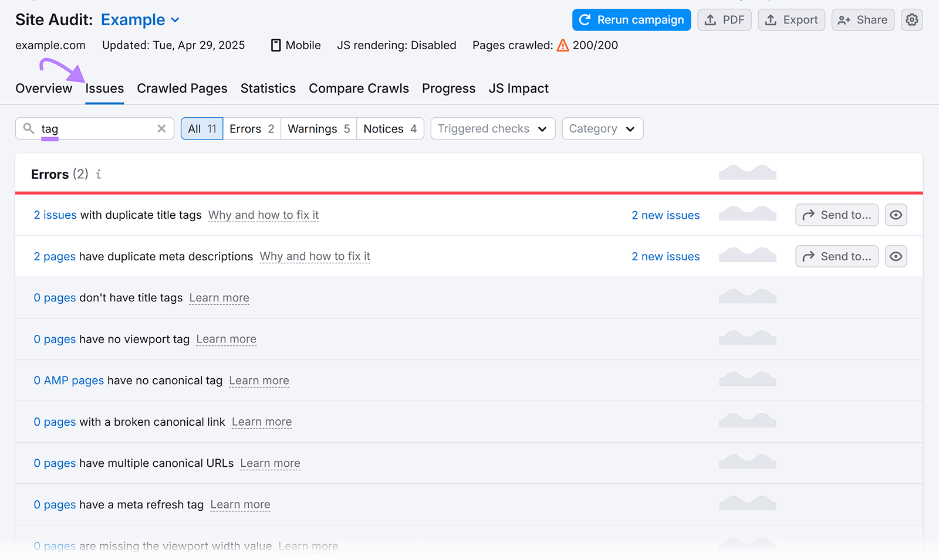The width and height of the screenshot is (939, 560).
Task: Switch to the Crawled Pages tab
Action: (x=182, y=88)
